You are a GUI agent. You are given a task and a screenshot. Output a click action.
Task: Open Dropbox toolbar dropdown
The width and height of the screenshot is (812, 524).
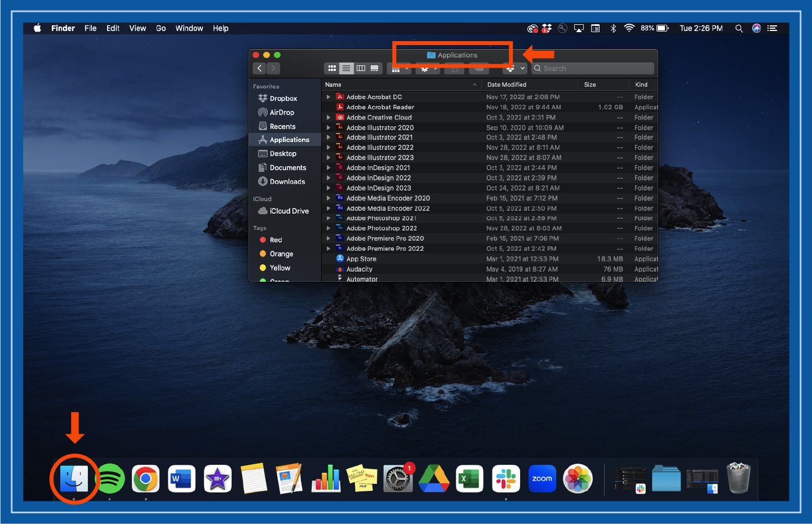point(514,68)
